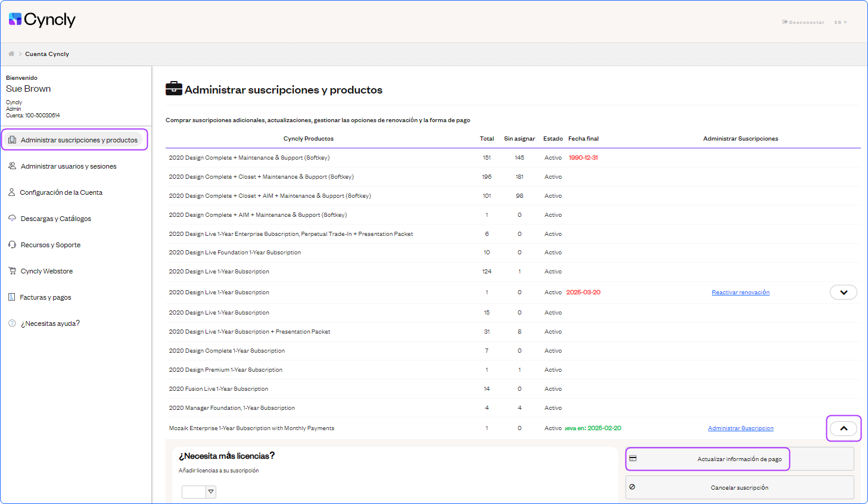This screenshot has height=504, width=868.
Task: Open Descargas y Catálogos
Action: pyautogui.click(x=56, y=219)
